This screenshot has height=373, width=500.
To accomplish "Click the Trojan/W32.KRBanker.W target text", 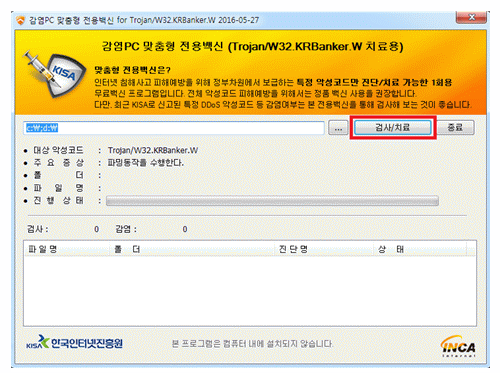I will coord(153,150).
